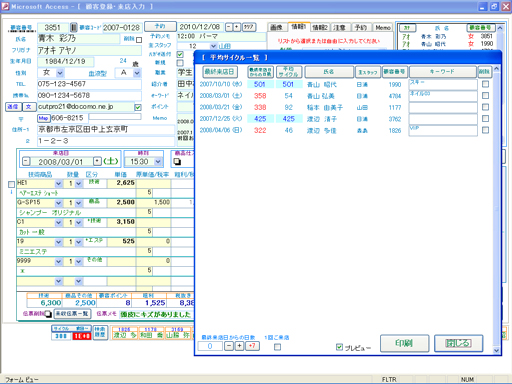Click the minus button left of 2008/03/01
The height and width of the screenshot is (384, 512).
click(x=26, y=162)
